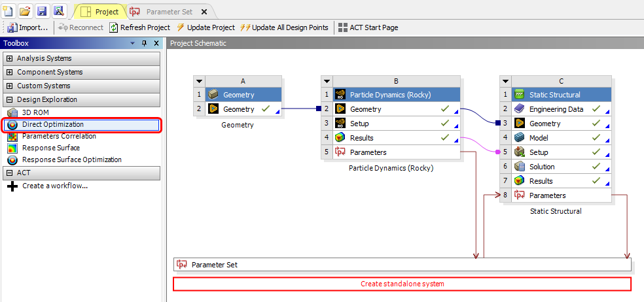Click the Rocky Setup icon in row B3
The height and width of the screenshot is (302, 644).
tap(340, 124)
